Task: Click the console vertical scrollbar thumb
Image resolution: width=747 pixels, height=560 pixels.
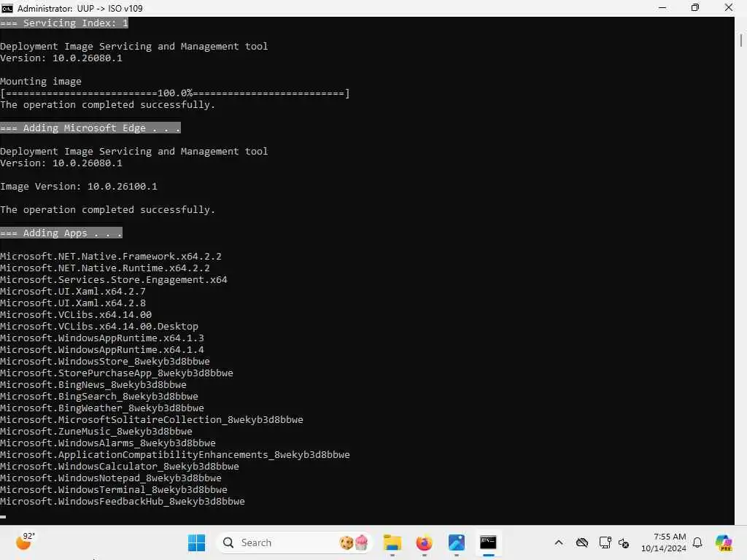Action: coord(741,40)
